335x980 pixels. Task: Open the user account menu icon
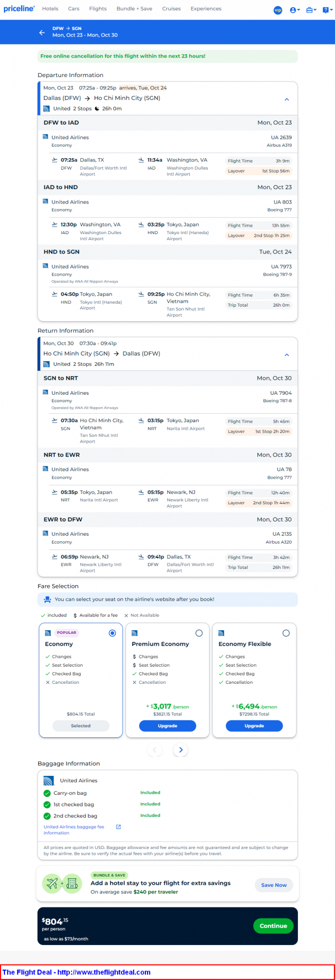tap(295, 10)
